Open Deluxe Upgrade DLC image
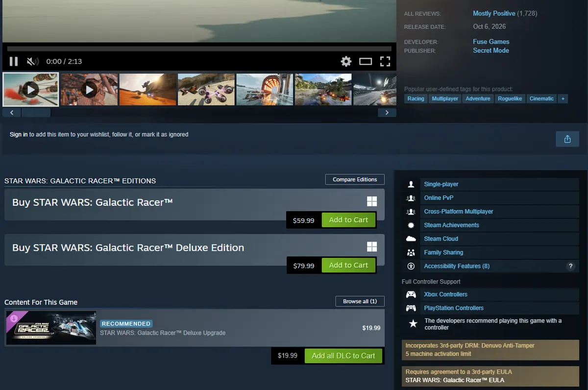The image size is (588, 390). click(51, 328)
